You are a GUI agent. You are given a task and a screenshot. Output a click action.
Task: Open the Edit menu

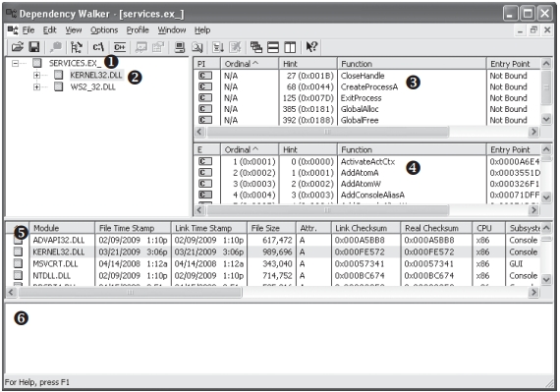pyautogui.click(x=50, y=30)
